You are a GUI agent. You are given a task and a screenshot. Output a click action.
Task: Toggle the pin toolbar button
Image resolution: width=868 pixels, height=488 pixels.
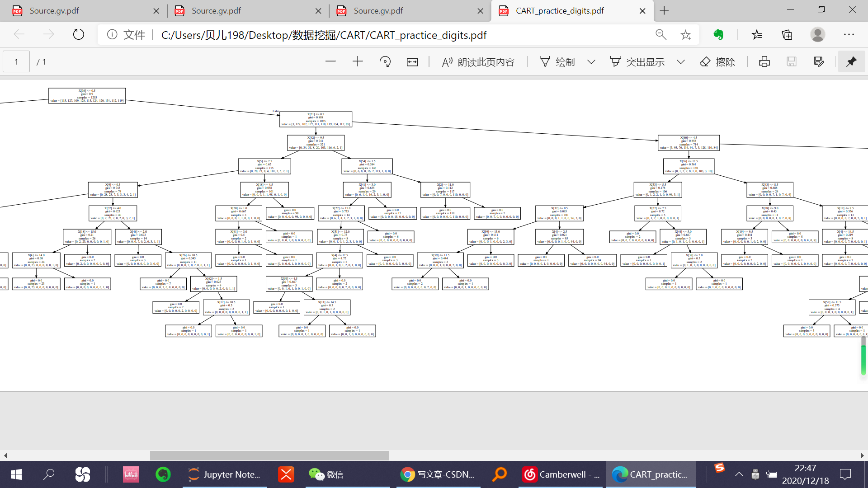point(851,62)
